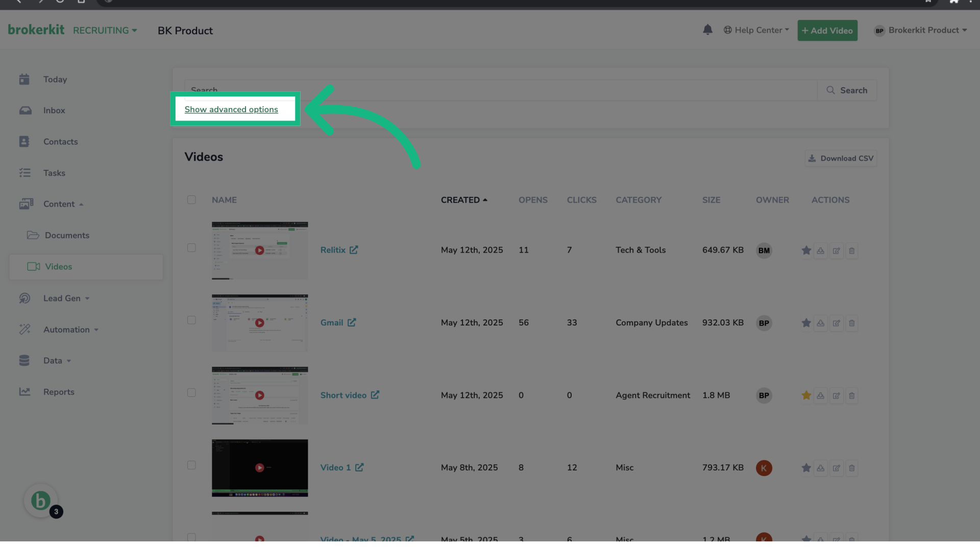Click the BM owner avatar
This screenshot has width=980, height=551.
tap(764, 251)
